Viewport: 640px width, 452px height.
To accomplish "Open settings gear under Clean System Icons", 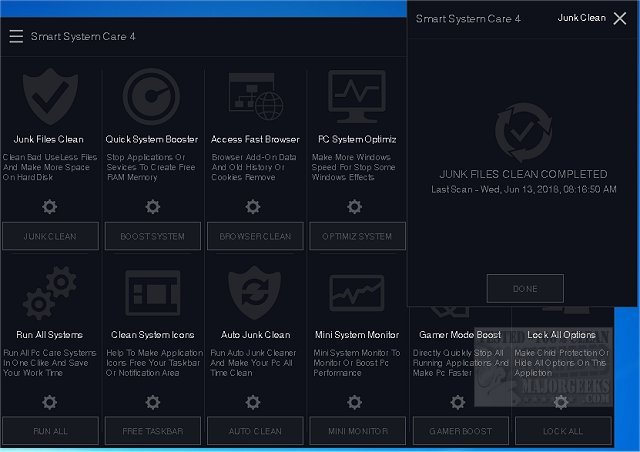I will click(x=153, y=402).
